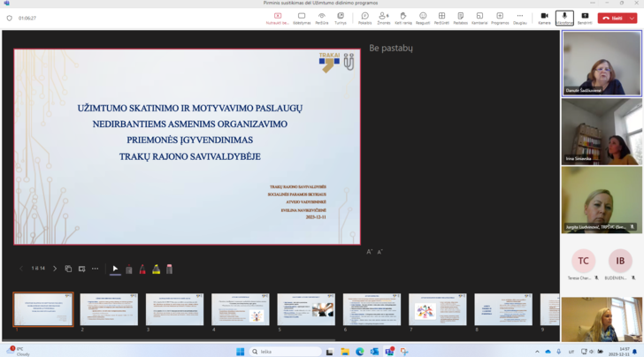Viewport: 644px width, 357px height.
Task: Open the weather widget in taskbar
Action: coord(19,351)
